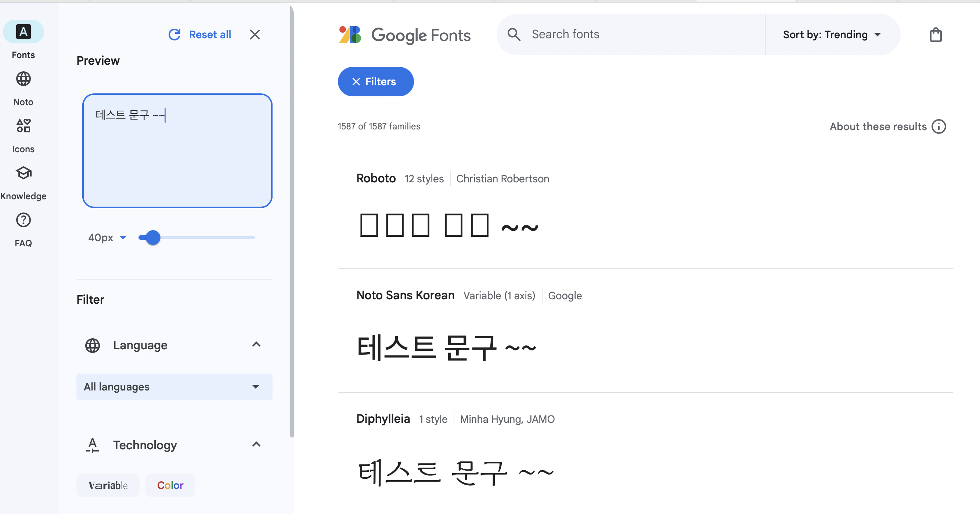Open the Noto Sans Korean font
Screen dimensions: 980x514
[405, 295]
